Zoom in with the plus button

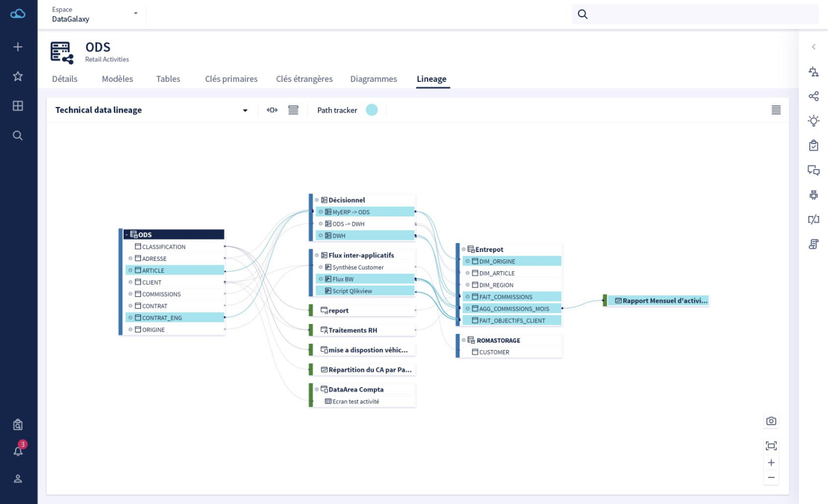pos(771,463)
